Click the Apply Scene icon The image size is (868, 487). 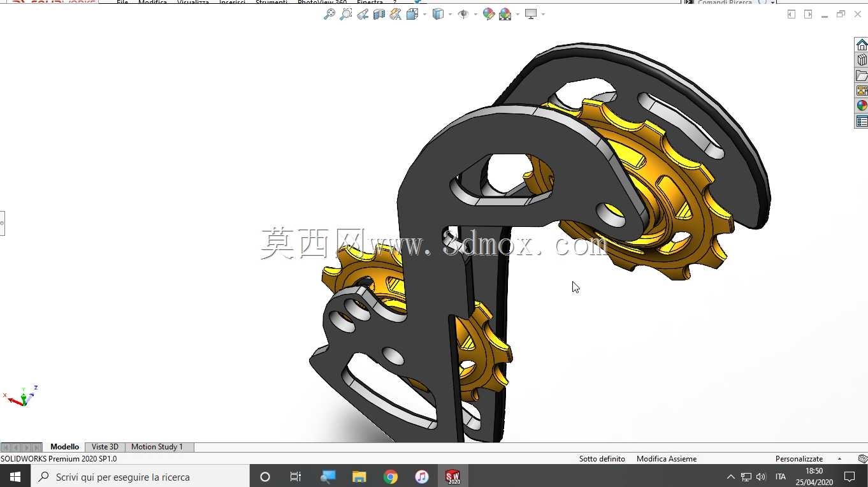click(505, 14)
